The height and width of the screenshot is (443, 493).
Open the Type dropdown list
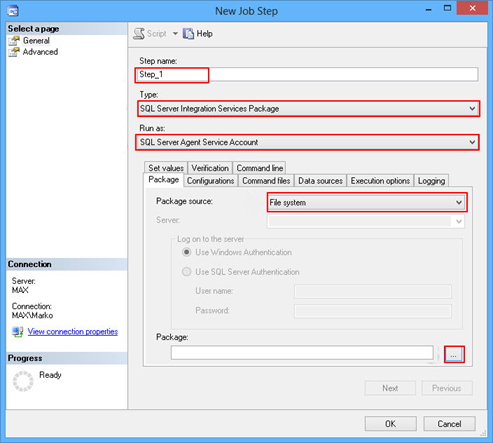tap(309, 109)
